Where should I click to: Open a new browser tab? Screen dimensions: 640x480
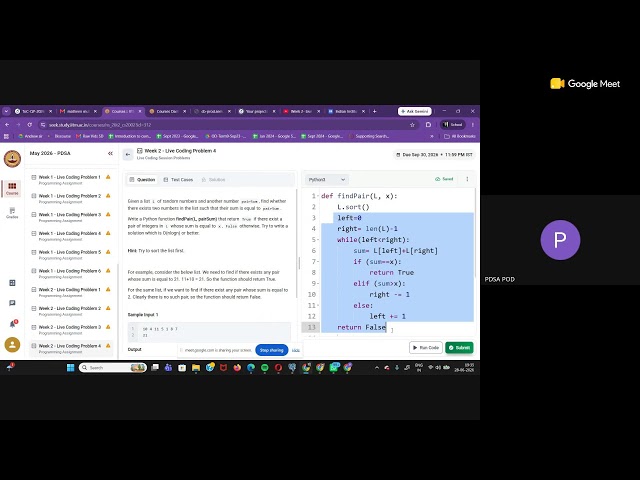coord(374,111)
